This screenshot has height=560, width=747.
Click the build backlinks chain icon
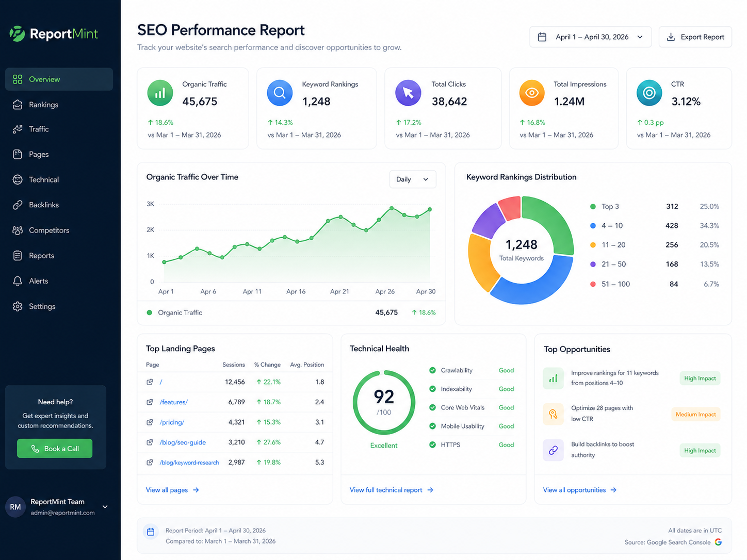click(x=553, y=450)
